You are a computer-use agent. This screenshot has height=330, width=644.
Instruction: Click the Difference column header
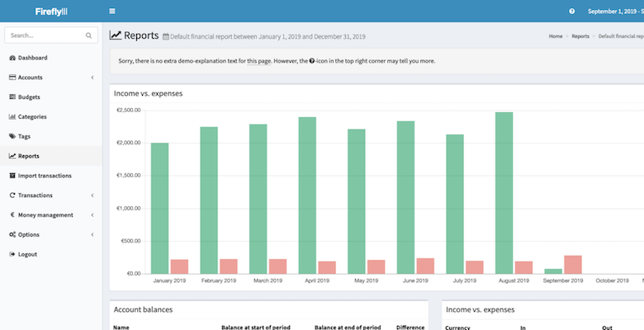pyautogui.click(x=410, y=328)
